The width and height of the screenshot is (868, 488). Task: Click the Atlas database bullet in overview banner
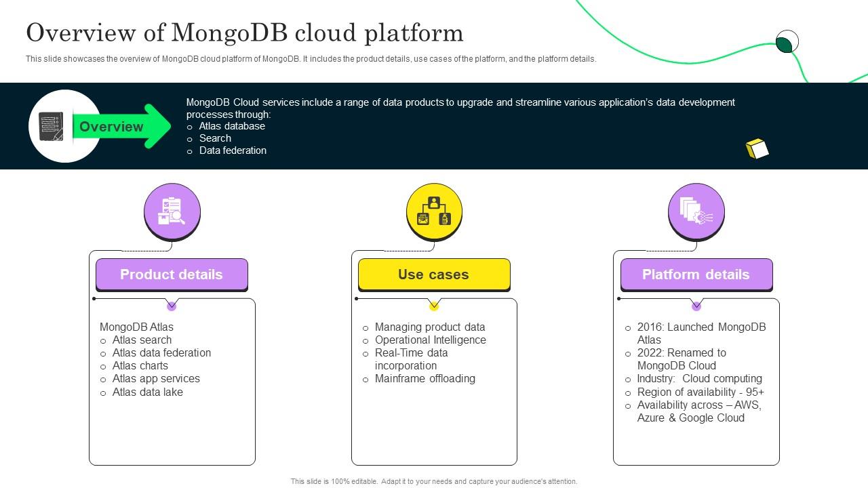tap(232, 126)
